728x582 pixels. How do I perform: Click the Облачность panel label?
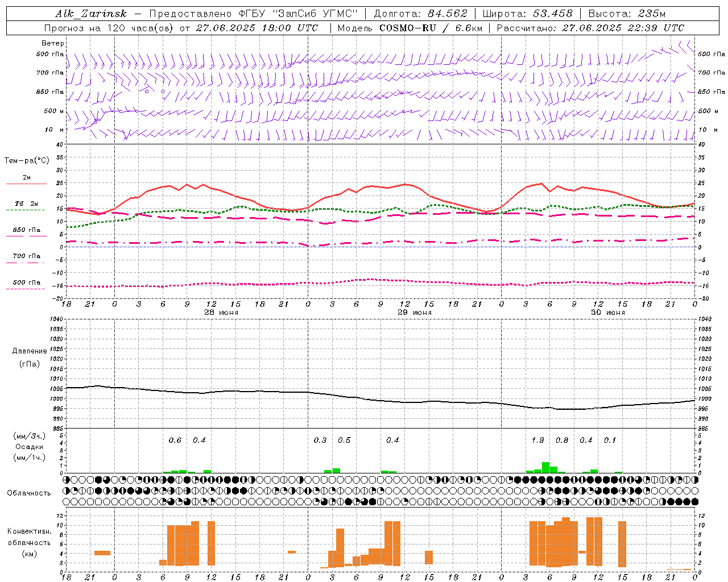29,493
